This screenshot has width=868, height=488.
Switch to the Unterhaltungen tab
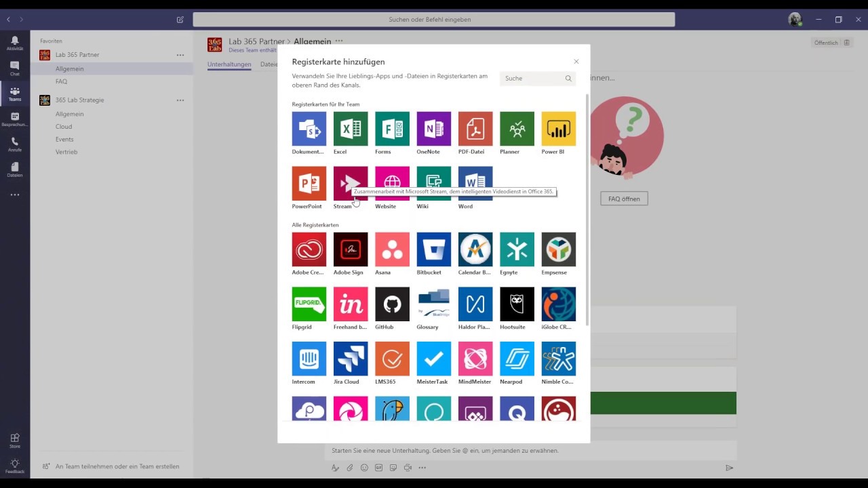(229, 64)
